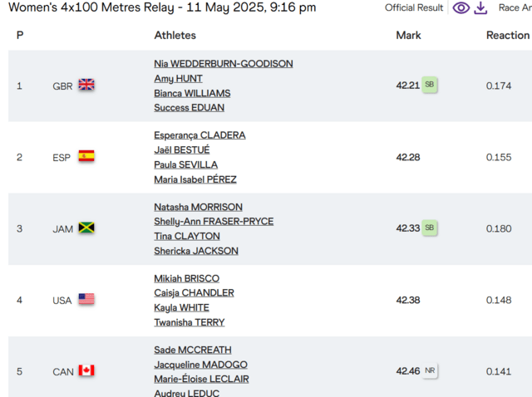The width and height of the screenshot is (532, 397).
Task: Open Amy HUNT athlete profile
Action: pyautogui.click(x=178, y=79)
